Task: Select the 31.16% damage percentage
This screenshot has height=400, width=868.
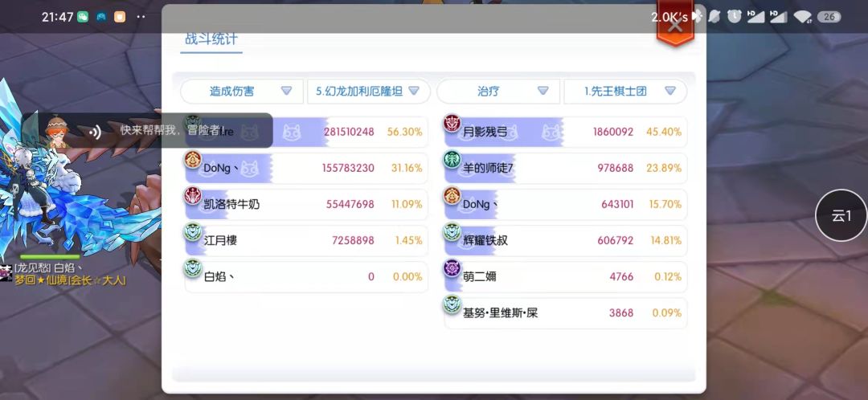Action: 407,168
